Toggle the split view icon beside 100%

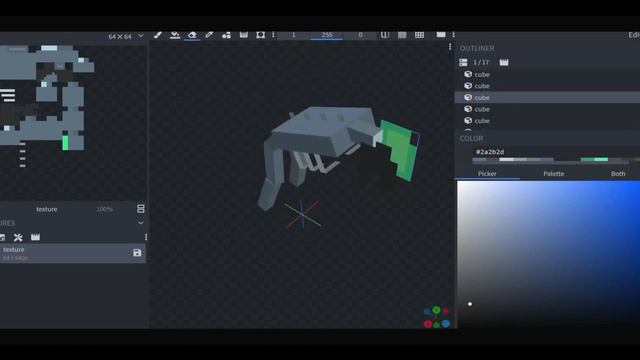point(141,209)
